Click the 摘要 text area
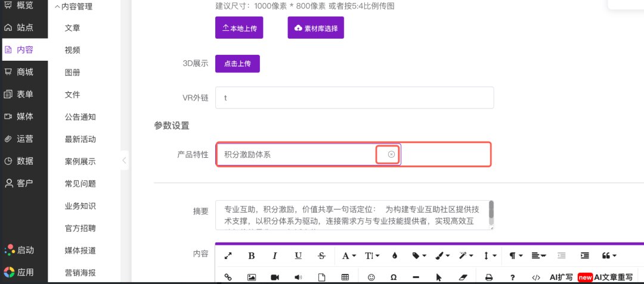Viewport: 644px width, 284px height. click(354, 215)
